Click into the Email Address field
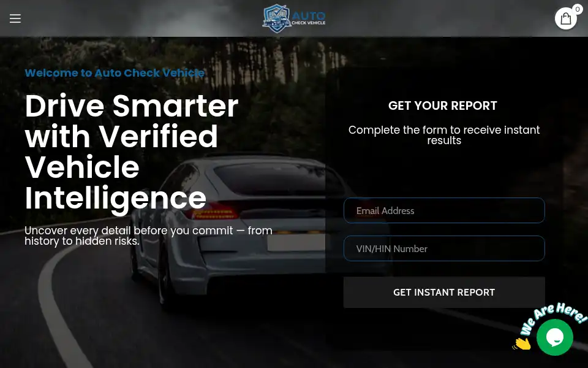Screen dimensions: 588x368 pos(444,210)
